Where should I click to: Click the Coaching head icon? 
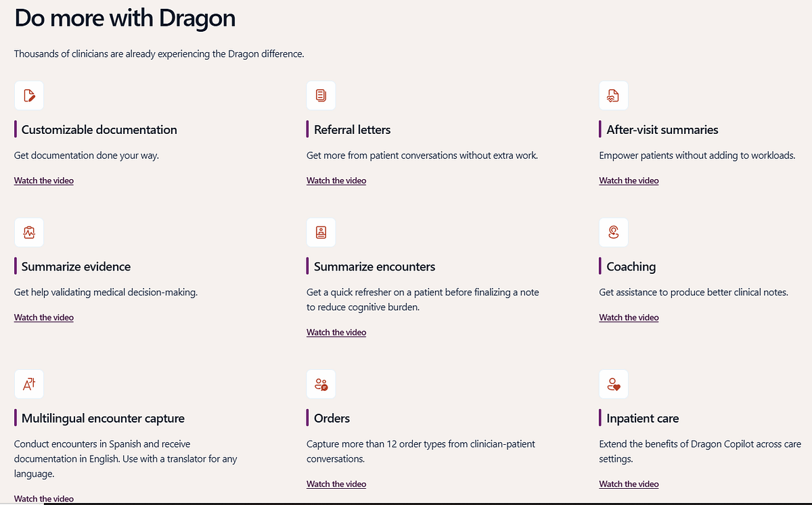tap(614, 233)
